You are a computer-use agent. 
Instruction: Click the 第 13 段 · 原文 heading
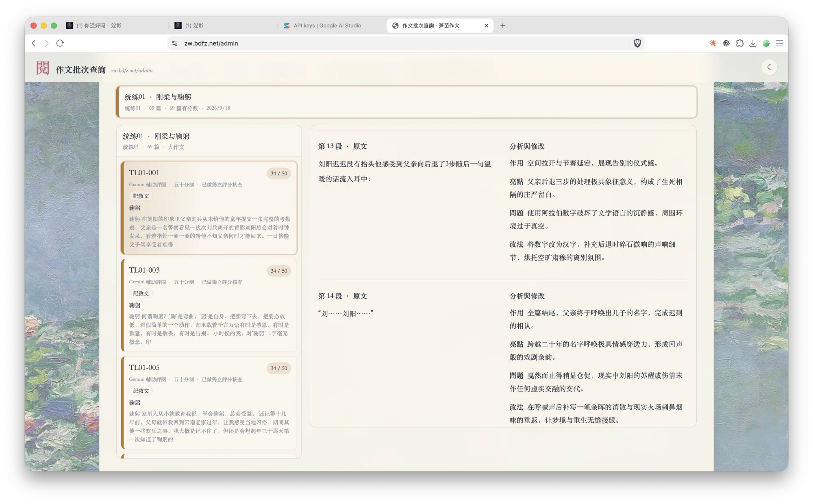(x=343, y=146)
